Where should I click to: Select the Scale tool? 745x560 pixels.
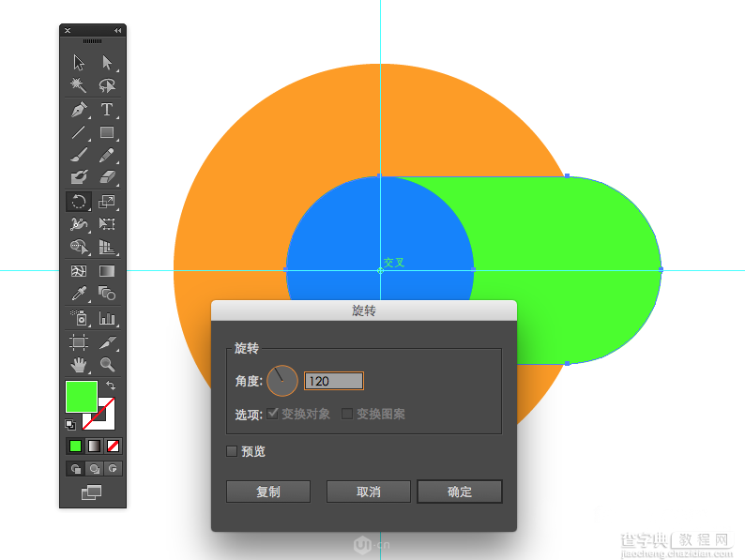tap(107, 202)
